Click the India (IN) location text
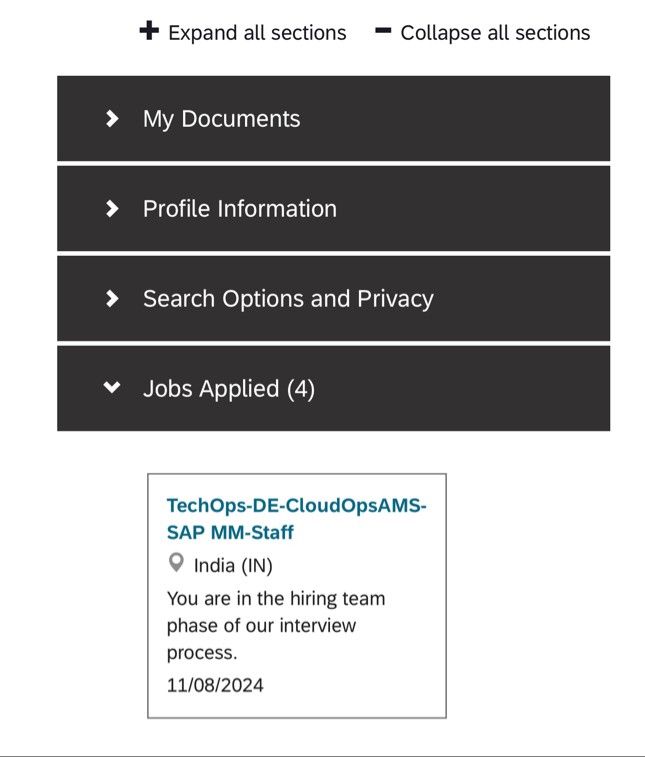Viewport: 645px width, 757px height. click(233, 566)
